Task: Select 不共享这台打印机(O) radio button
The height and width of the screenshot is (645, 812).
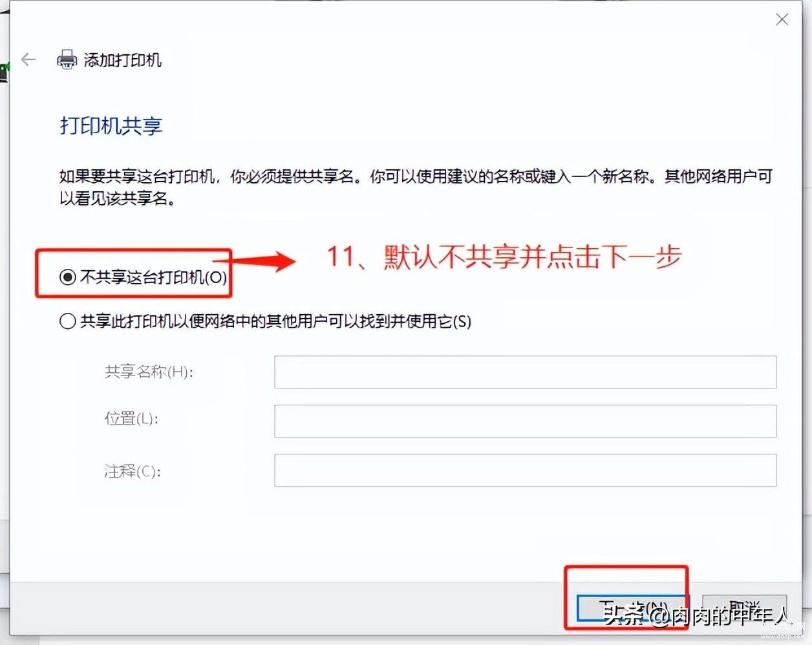Action: click(67, 277)
